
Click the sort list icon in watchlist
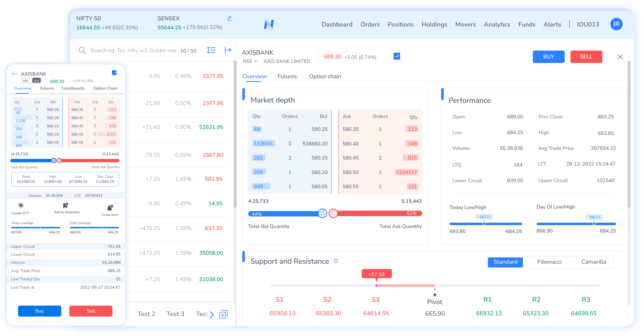pyautogui.click(x=211, y=50)
